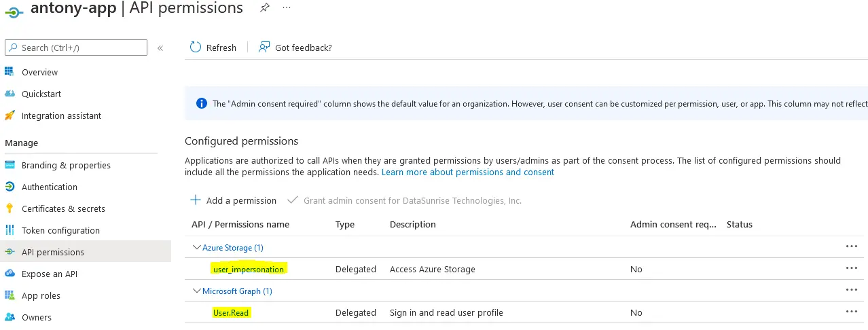Viewport: 868px width, 330px height.
Task: Collapse the Azure Storage (1) group
Action: click(197, 248)
